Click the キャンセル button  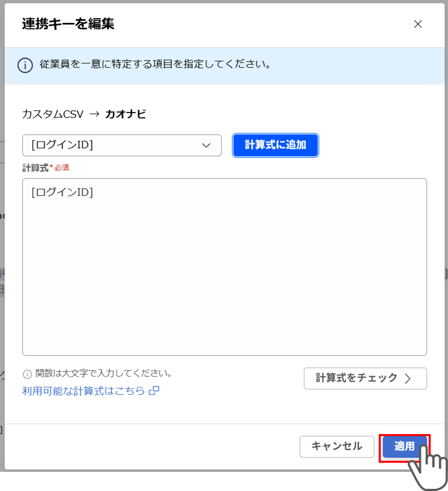pos(337,447)
